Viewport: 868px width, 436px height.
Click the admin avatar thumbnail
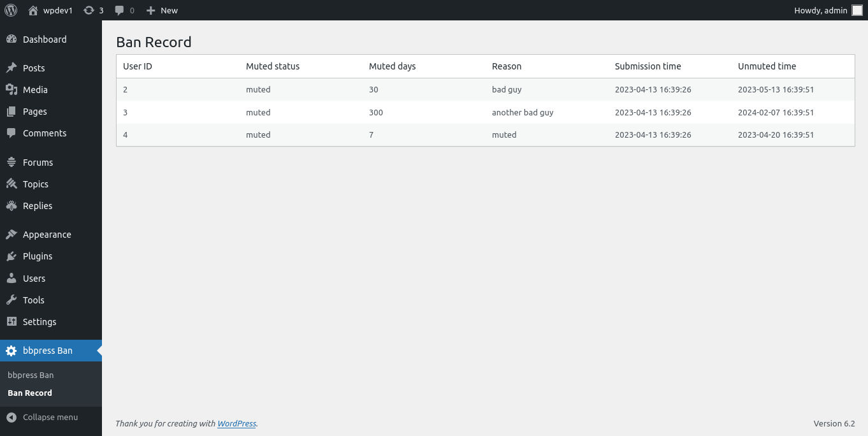857,10
